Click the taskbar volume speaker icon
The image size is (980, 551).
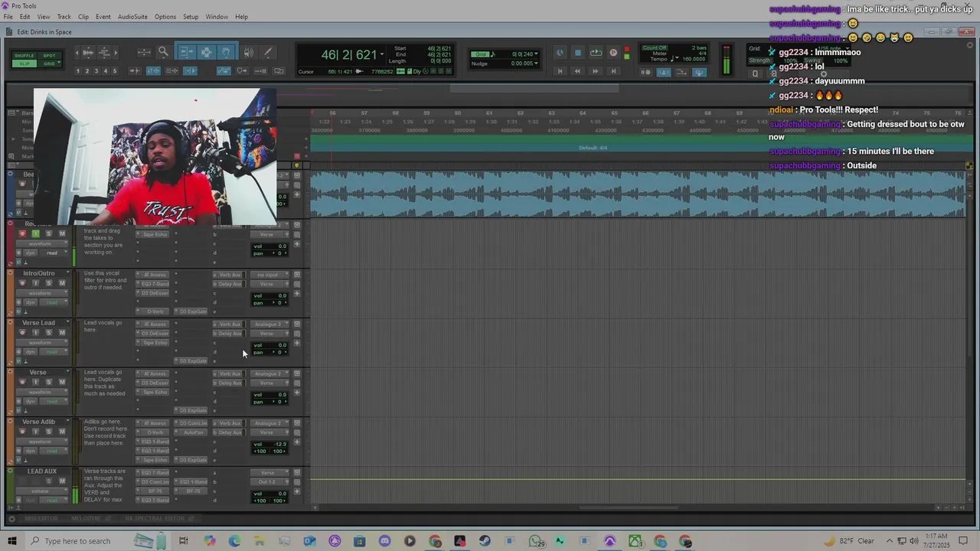(x=913, y=541)
